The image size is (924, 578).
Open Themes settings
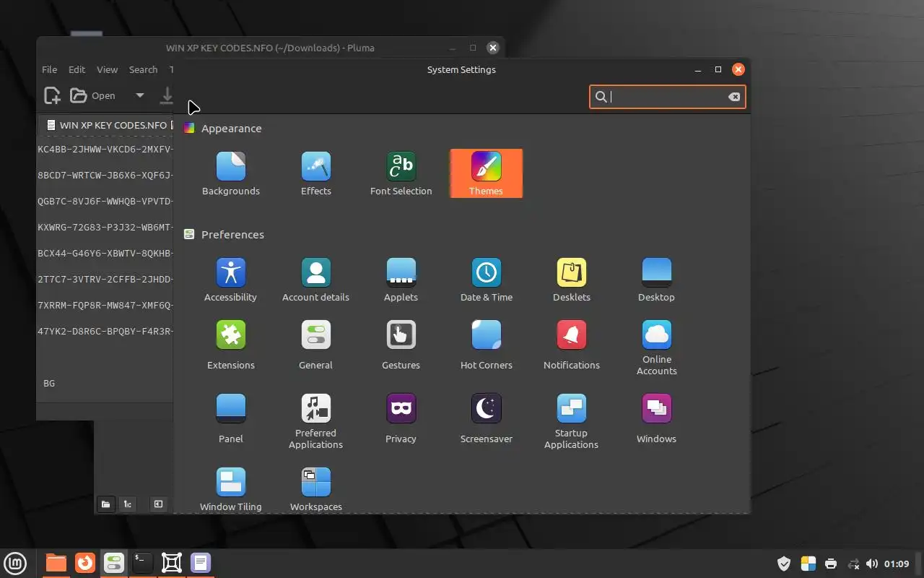pyautogui.click(x=486, y=173)
